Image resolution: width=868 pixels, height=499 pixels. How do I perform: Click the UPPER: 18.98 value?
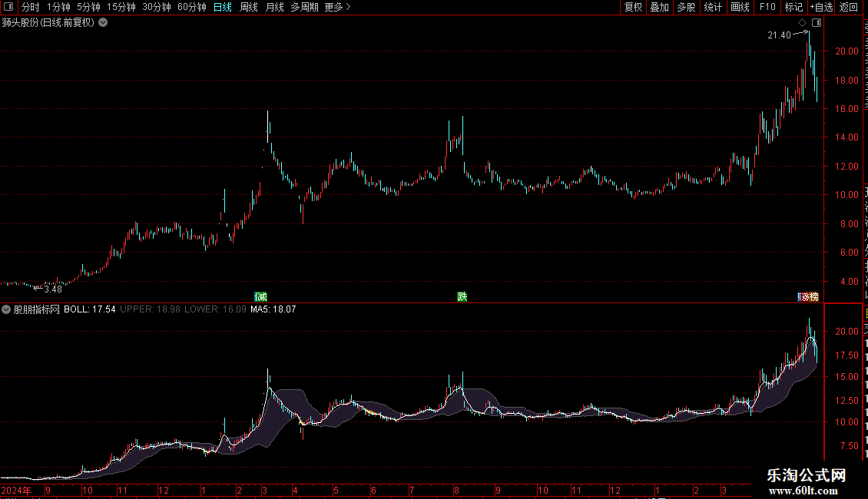(150, 309)
